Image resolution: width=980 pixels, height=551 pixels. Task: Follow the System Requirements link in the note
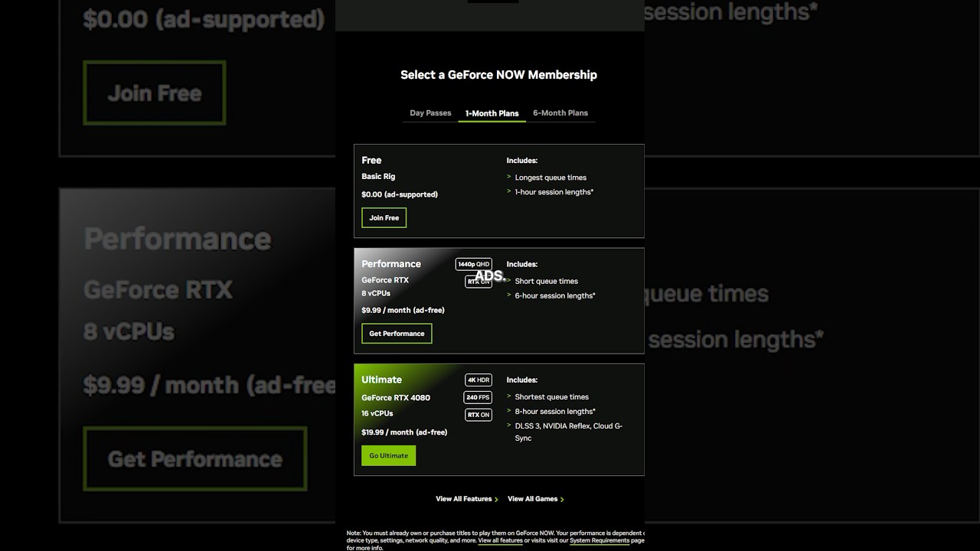(599, 540)
